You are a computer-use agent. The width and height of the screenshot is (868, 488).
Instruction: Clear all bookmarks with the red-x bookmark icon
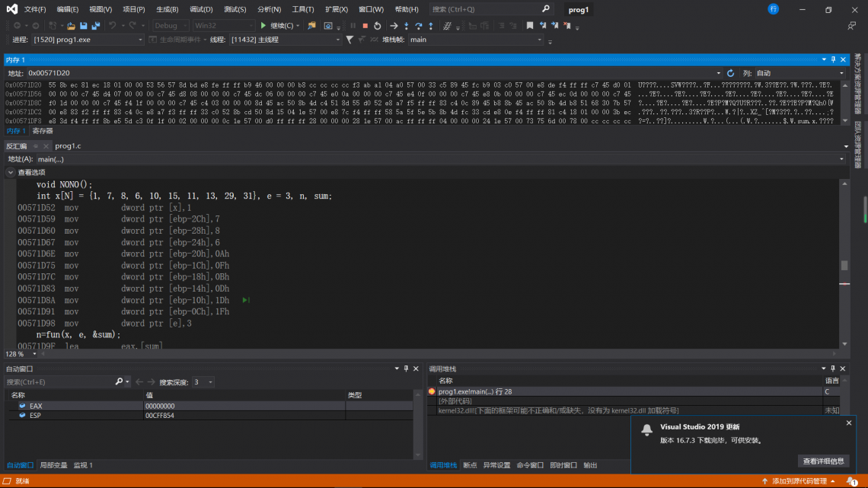click(566, 25)
